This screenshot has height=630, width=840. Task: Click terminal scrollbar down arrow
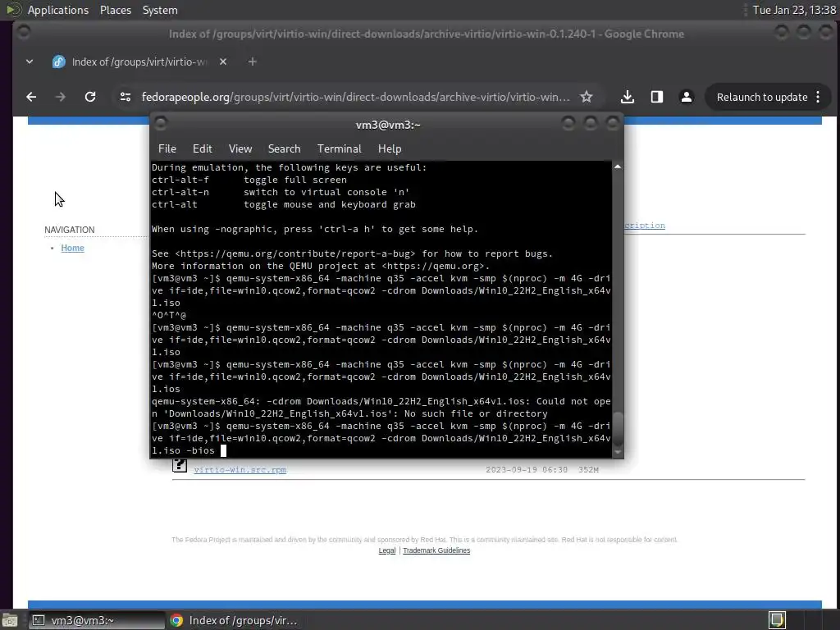click(x=618, y=452)
